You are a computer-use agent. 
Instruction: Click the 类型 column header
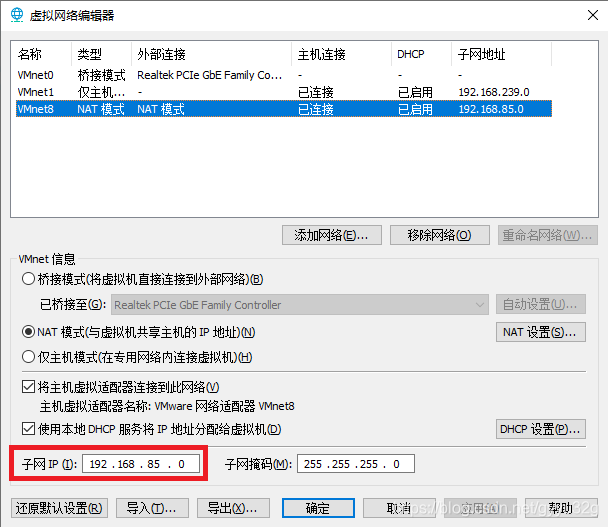tap(101, 54)
